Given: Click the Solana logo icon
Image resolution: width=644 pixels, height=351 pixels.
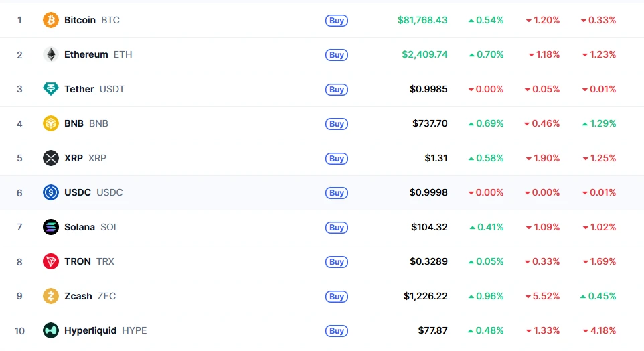Looking at the screenshot, I should click(50, 227).
